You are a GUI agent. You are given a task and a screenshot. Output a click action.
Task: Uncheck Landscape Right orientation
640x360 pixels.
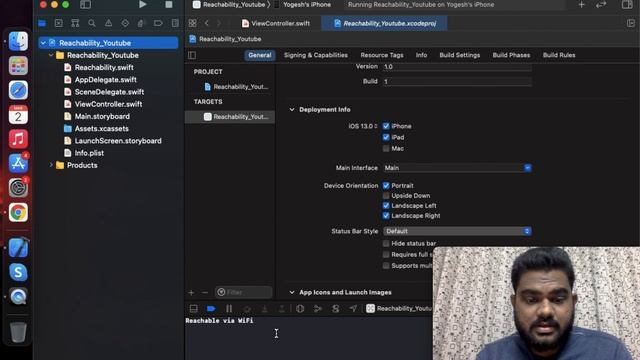point(386,216)
